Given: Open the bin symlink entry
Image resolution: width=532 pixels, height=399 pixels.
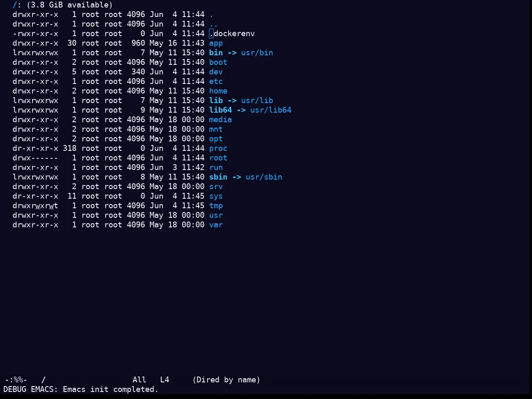Looking at the screenshot, I should (x=216, y=53).
